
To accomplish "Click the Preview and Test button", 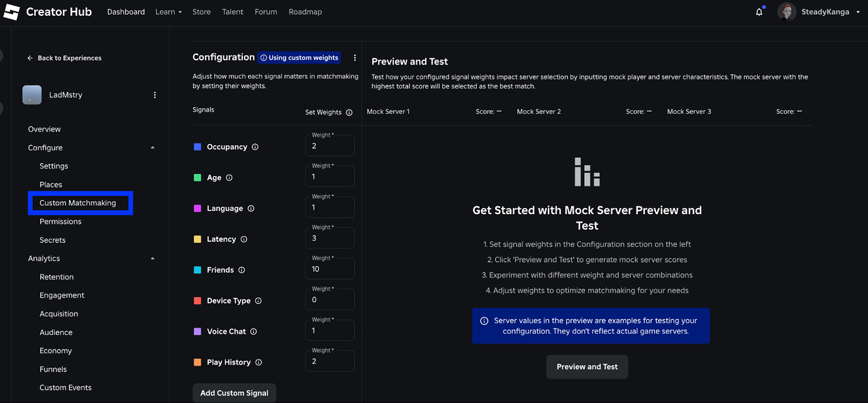I will click(x=587, y=366).
